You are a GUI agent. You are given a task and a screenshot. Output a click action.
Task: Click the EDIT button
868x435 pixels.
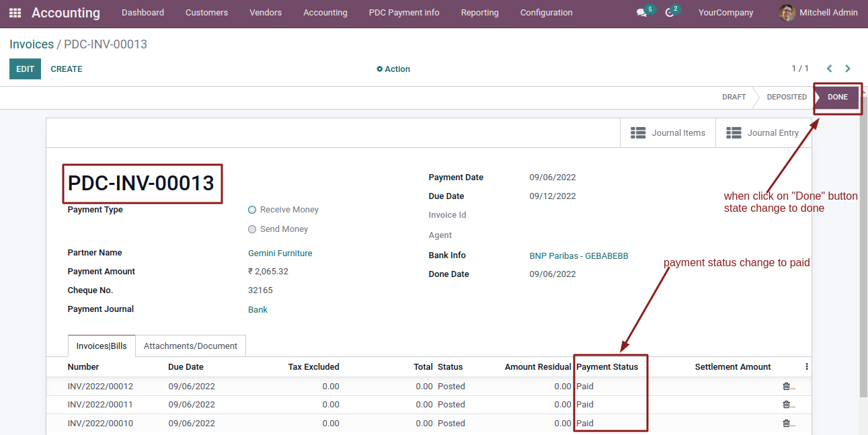[x=25, y=69]
